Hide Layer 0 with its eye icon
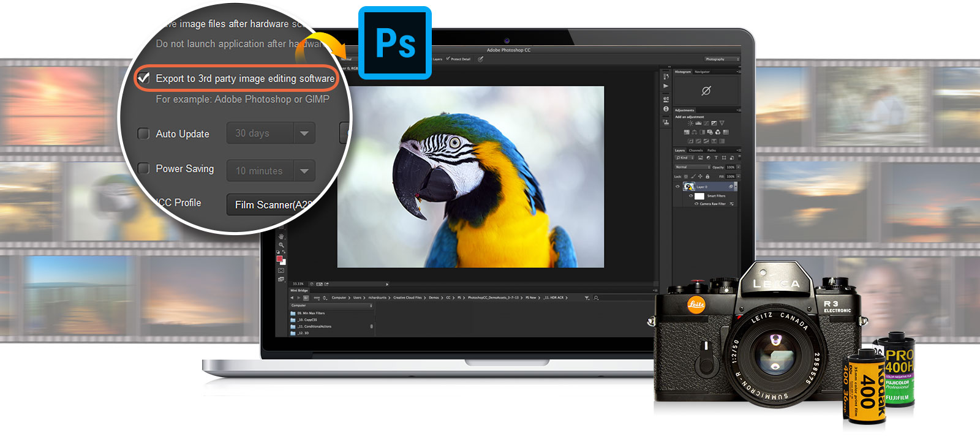The image size is (980, 442). click(x=677, y=186)
